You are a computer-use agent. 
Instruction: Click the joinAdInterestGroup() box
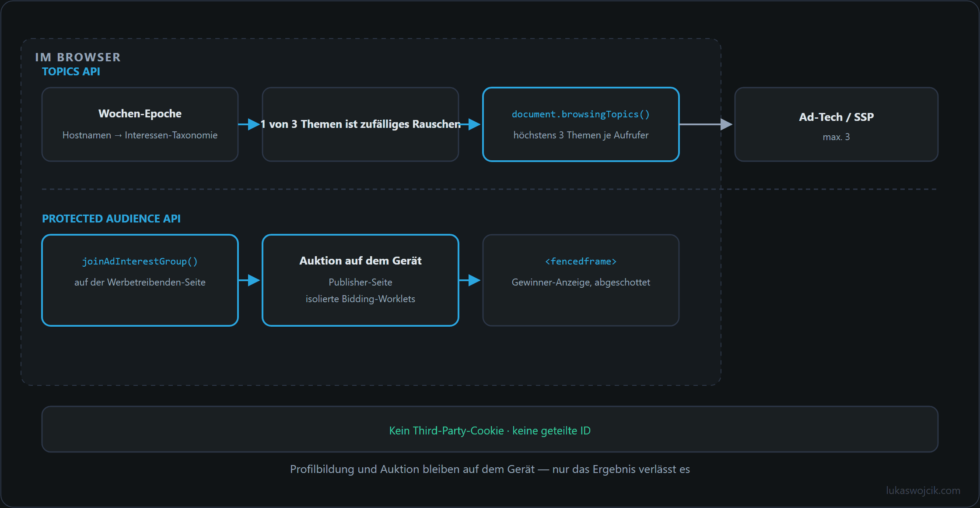click(x=140, y=280)
